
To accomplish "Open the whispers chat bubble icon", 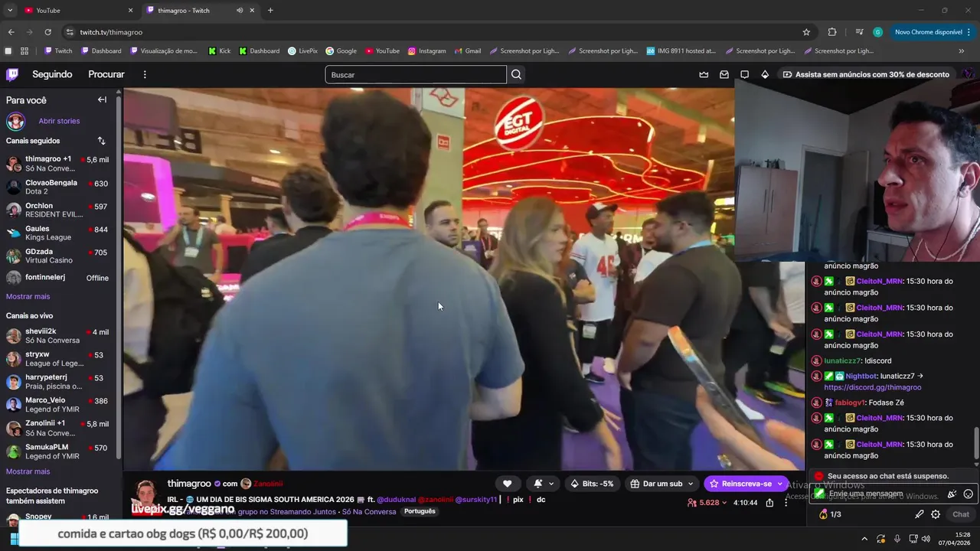I will pyautogui.click(x=744, y=74).
